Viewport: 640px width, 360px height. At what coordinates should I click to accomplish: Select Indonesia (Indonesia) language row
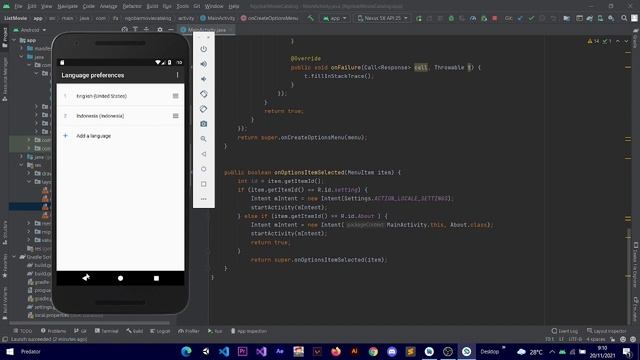coord(120,116)
